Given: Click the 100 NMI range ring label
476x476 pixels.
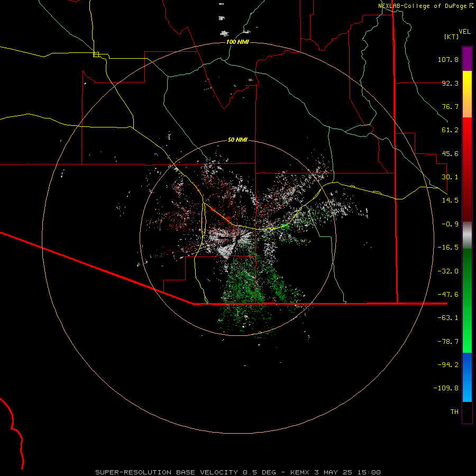Looking at the screenshot, I should coord(237,42).
